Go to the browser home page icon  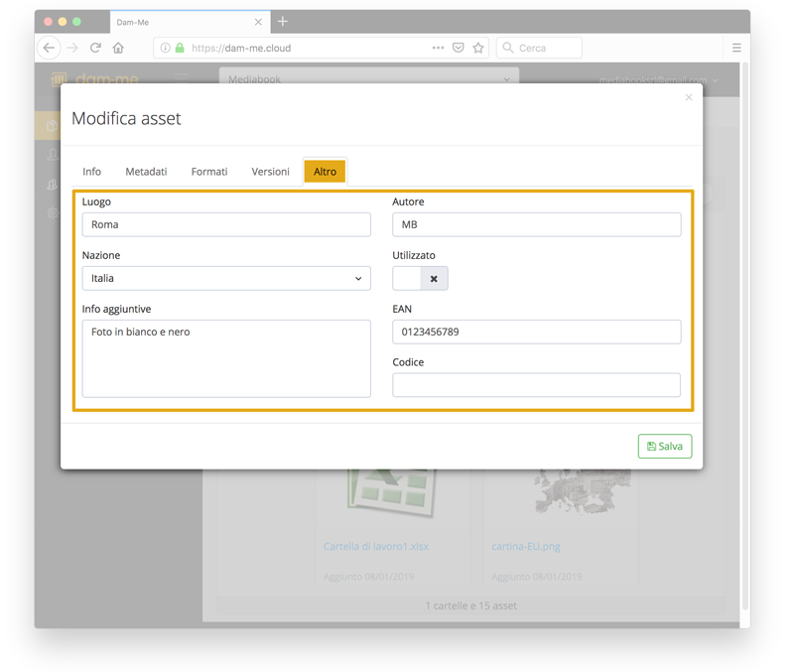[118, 48]
